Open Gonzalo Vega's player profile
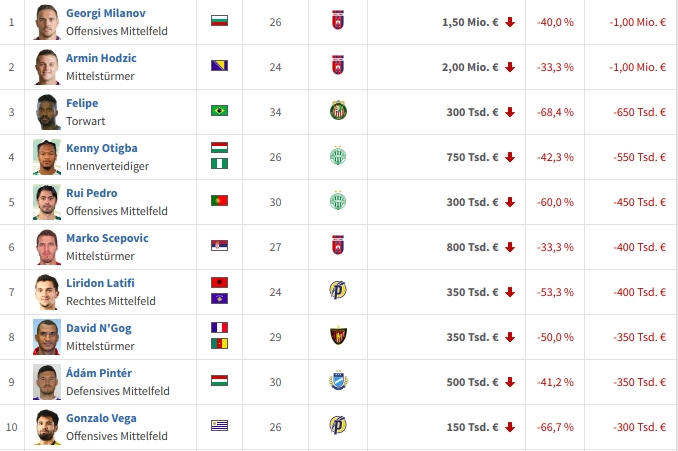Image resolution: width=678 pixels, height=451 pixels. 101,418
